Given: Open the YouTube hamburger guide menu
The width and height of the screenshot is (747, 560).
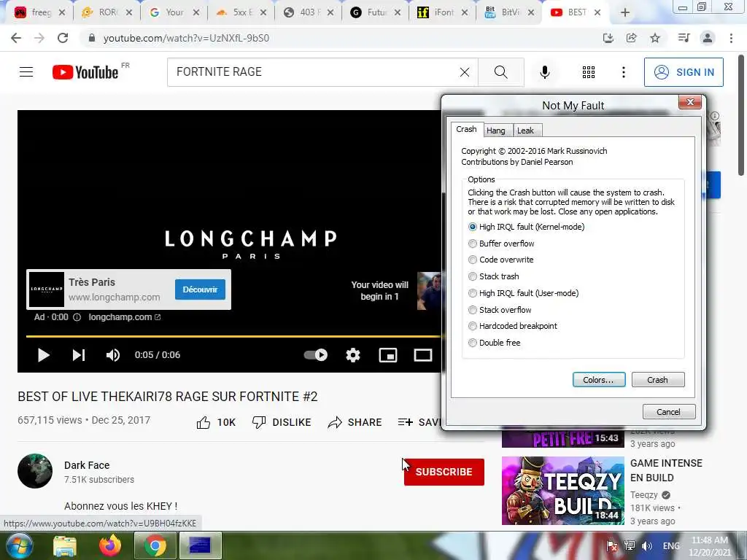Looking at the screenshot, I should pyautogui.click(x=26, y=72).
